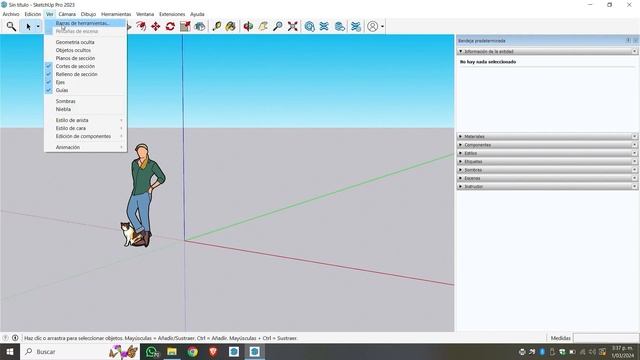
Task: Toggle Geometría oculta in Ver menu
Action: [85, 42]
